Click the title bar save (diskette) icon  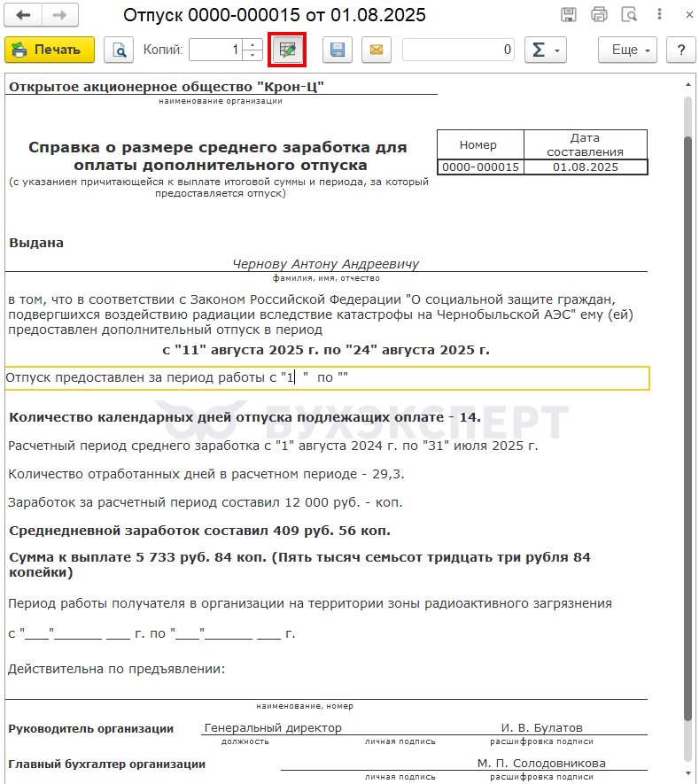coord(569,15)
